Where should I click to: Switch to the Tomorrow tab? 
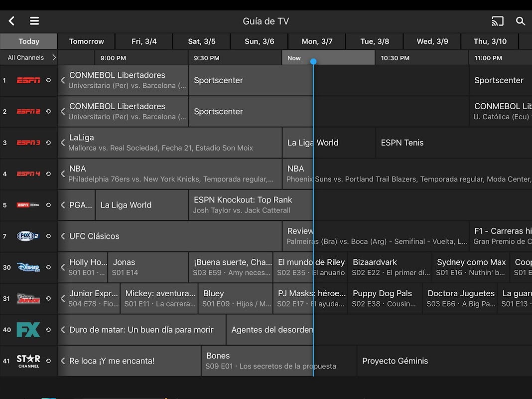86,41
